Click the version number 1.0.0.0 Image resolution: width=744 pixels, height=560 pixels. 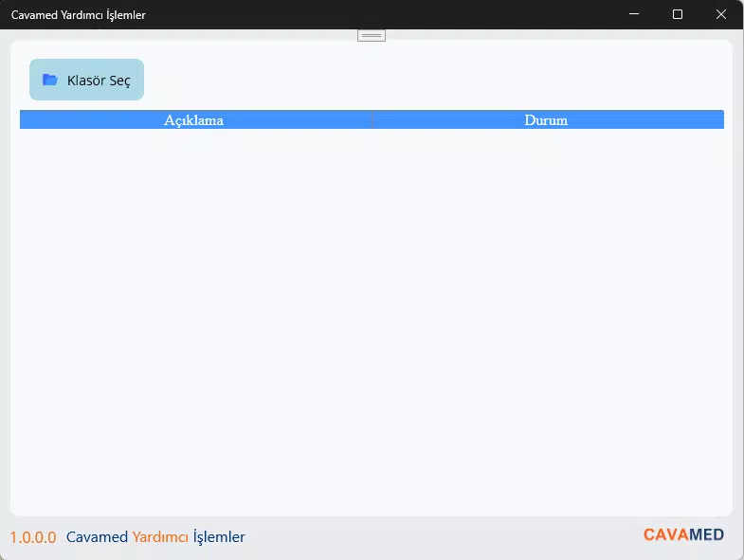33,537
